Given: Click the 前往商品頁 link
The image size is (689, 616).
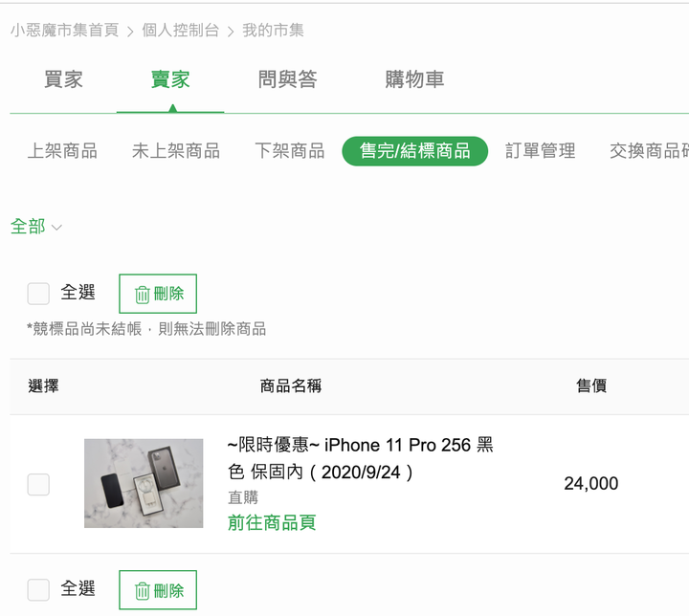Looking at the screenshot, I should (272, 523).
